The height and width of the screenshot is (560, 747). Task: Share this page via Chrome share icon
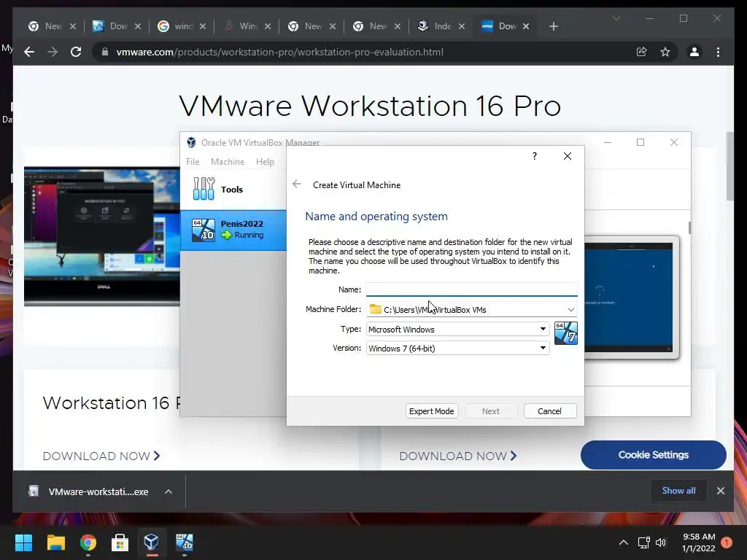642,52
